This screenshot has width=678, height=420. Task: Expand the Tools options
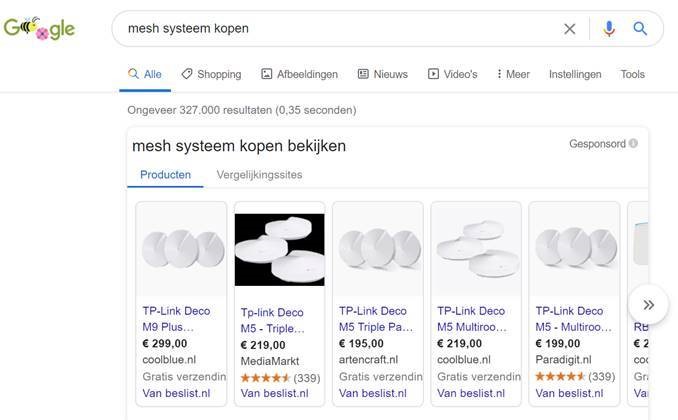(632, 74)
